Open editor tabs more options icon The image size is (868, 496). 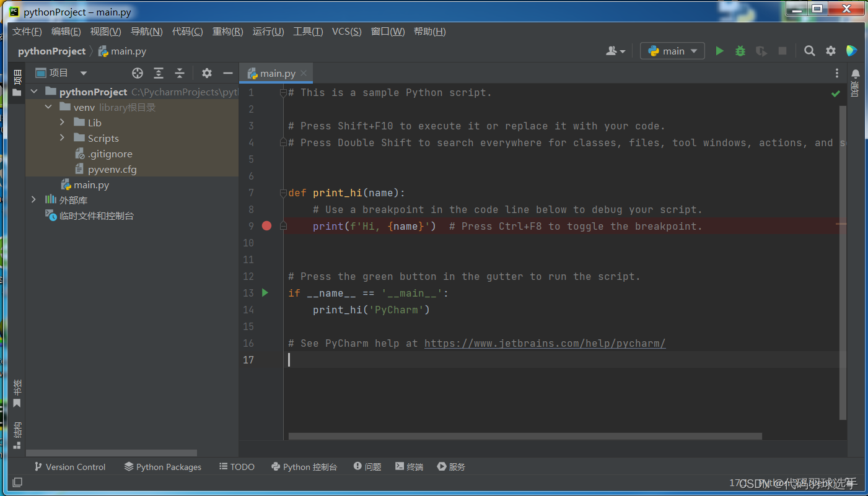point(837,73)
